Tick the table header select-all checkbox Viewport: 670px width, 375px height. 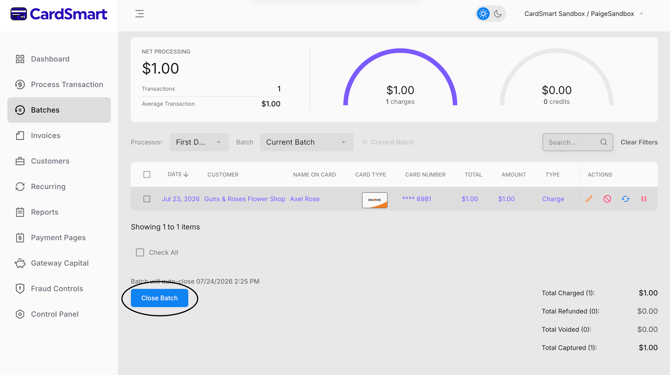coord(147,174)
